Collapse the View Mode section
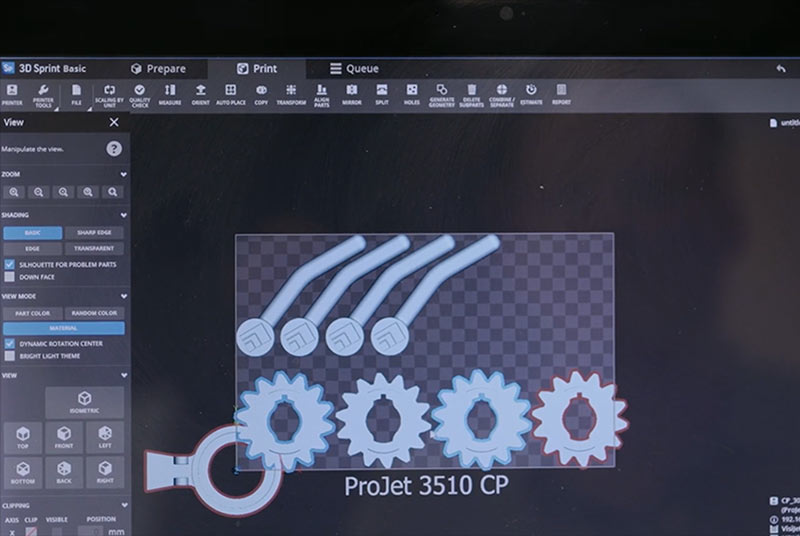The height and width of the screenshot is (536, 800). pyautogui.click(x=123, y=296)
